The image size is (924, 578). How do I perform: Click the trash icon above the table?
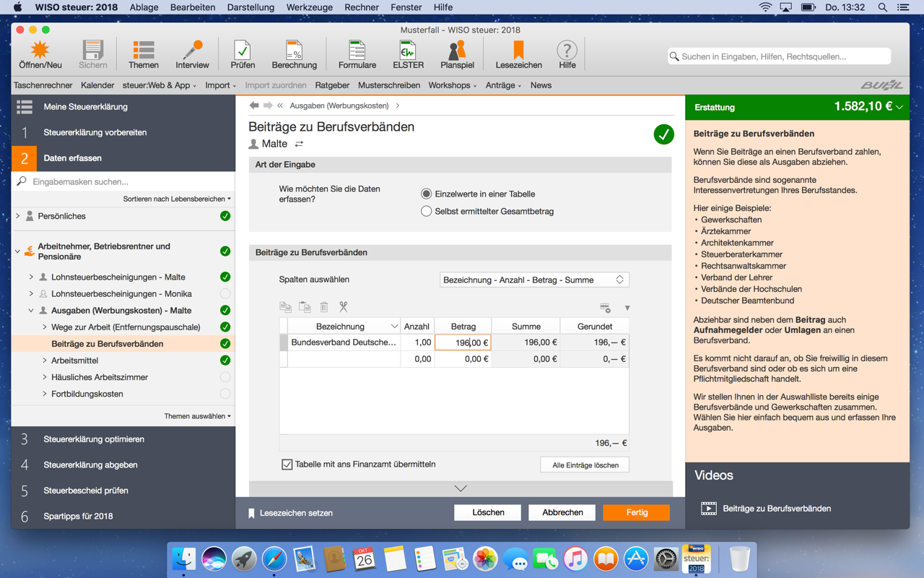324,307
